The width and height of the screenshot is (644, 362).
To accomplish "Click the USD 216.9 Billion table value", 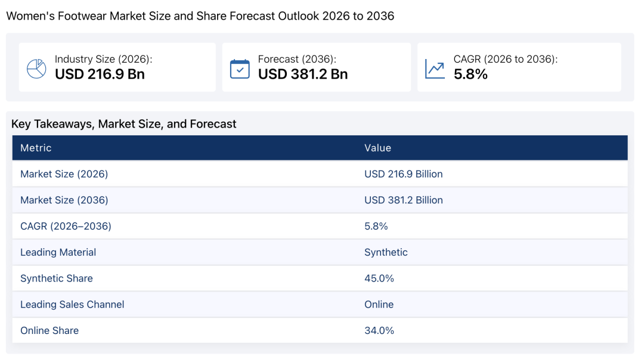I will coord(403,174).
